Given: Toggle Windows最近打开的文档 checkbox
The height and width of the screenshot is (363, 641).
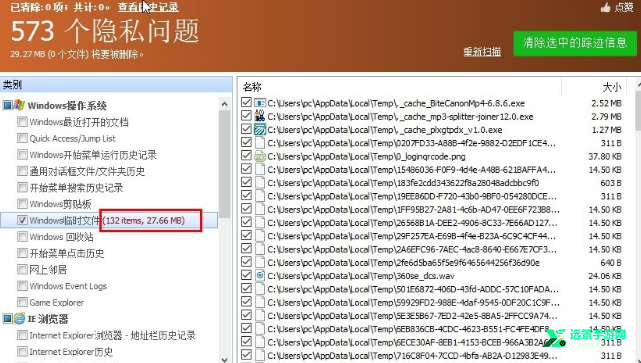Looking at the screenshot, I should tap(22, 121).
